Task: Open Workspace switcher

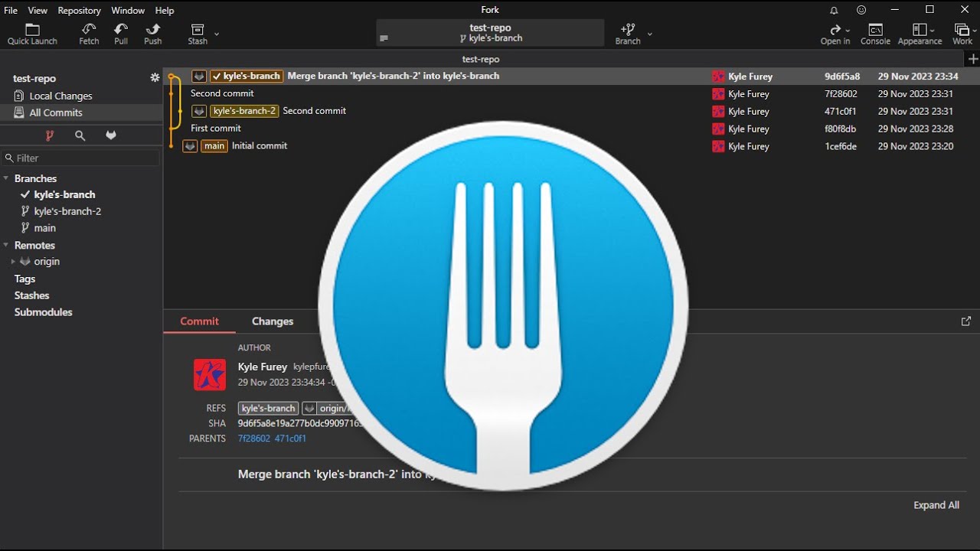Action: [x=962, y=34]
